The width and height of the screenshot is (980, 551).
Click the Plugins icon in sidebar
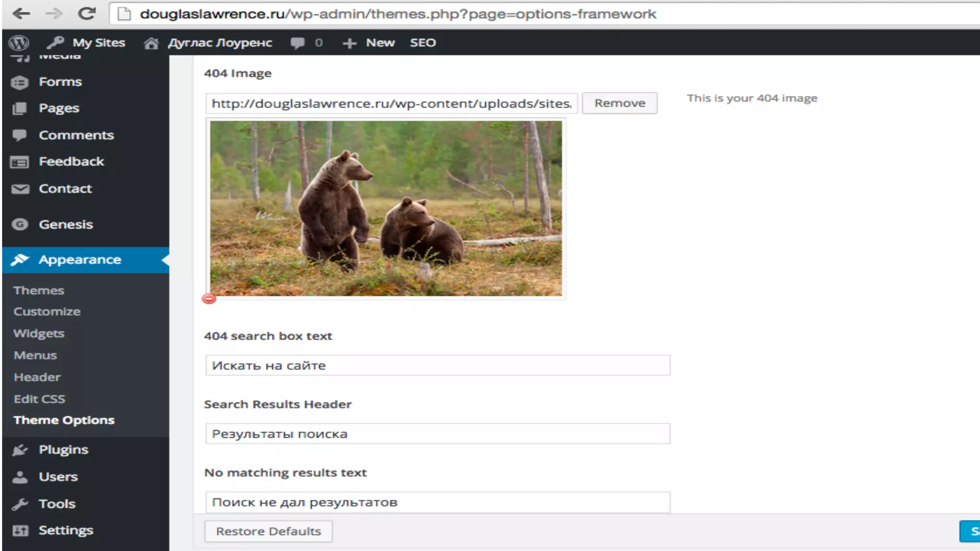pos(20,450)
